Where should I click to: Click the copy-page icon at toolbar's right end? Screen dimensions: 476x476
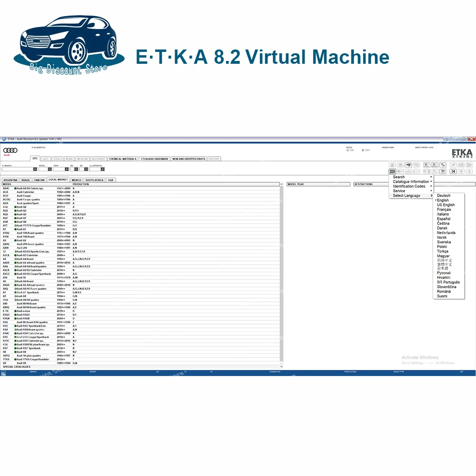coord(469,165)
